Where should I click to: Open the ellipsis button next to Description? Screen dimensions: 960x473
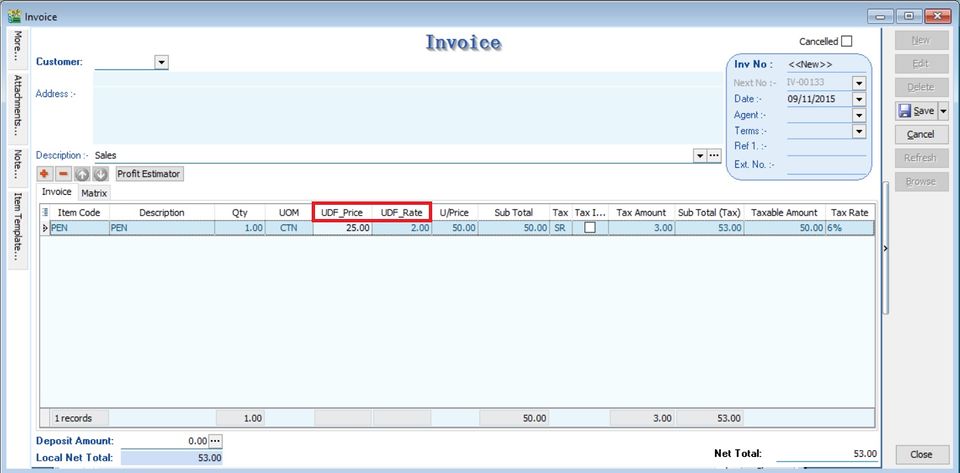tap(714, 156)
